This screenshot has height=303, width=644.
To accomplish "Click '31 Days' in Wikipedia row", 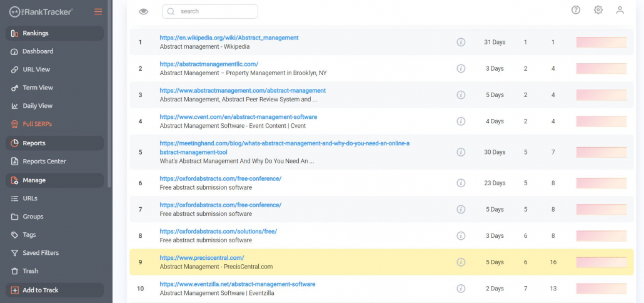I will pos(495,42).
